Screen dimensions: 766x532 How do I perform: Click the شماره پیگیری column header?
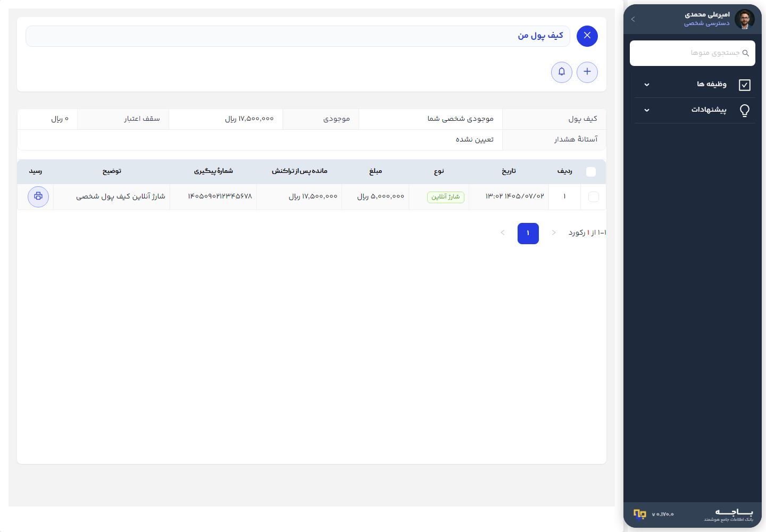[213, 171]
